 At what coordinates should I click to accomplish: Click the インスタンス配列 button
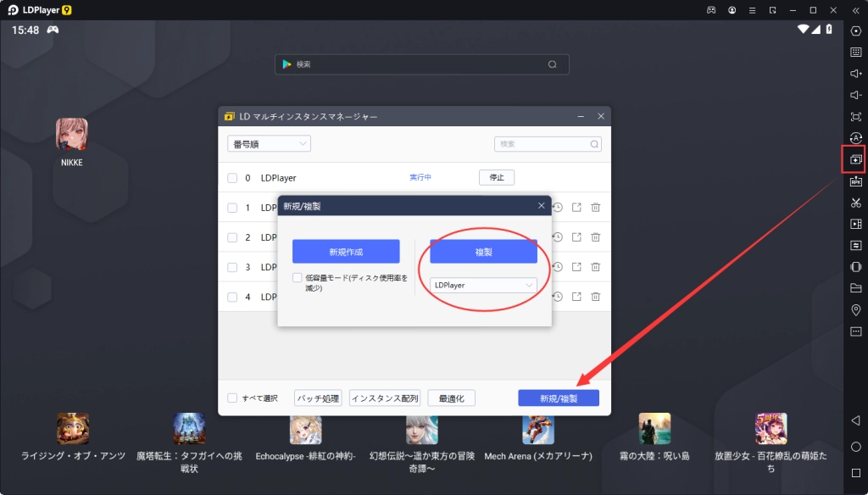coord(385,398)
